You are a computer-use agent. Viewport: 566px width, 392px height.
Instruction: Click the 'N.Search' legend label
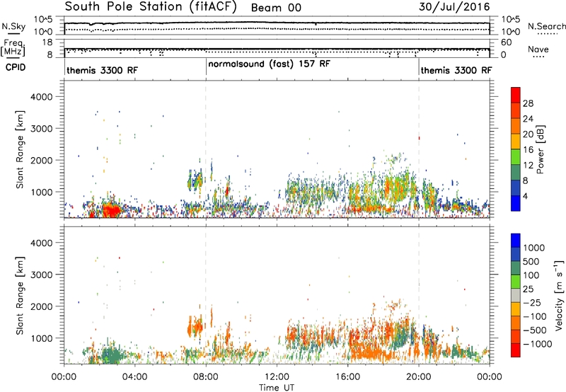[x=546, y=26]
